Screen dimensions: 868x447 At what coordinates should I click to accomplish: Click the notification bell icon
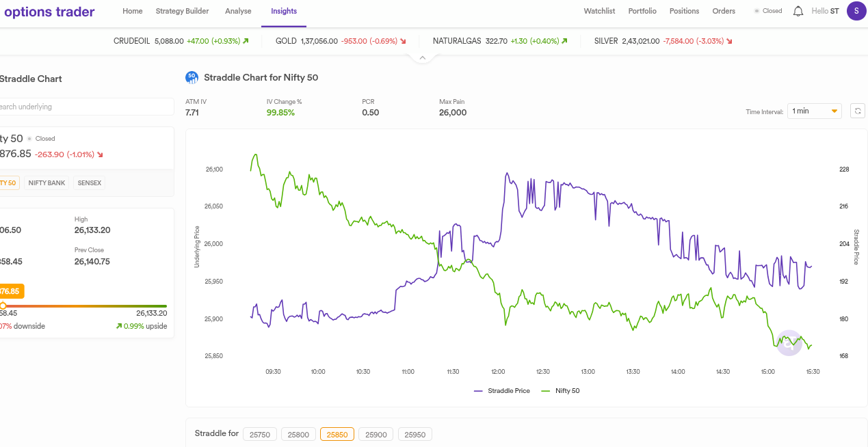(x=798, y=11)
